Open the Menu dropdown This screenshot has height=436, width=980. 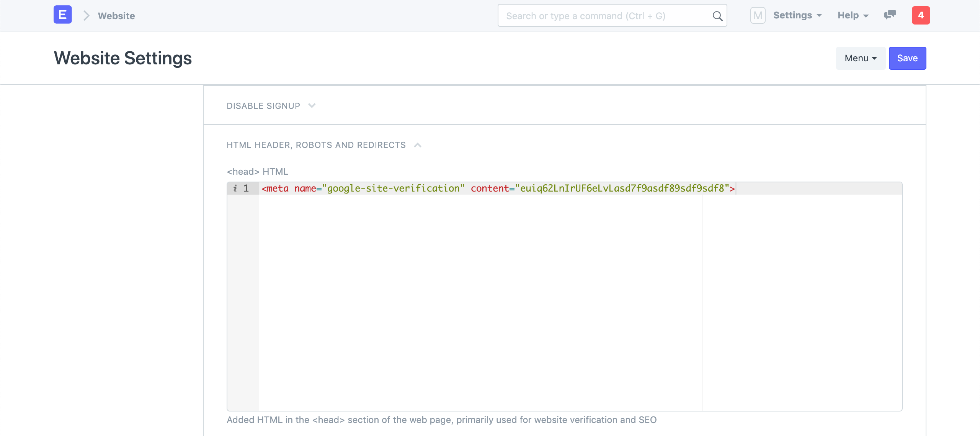tap(860, 58)
